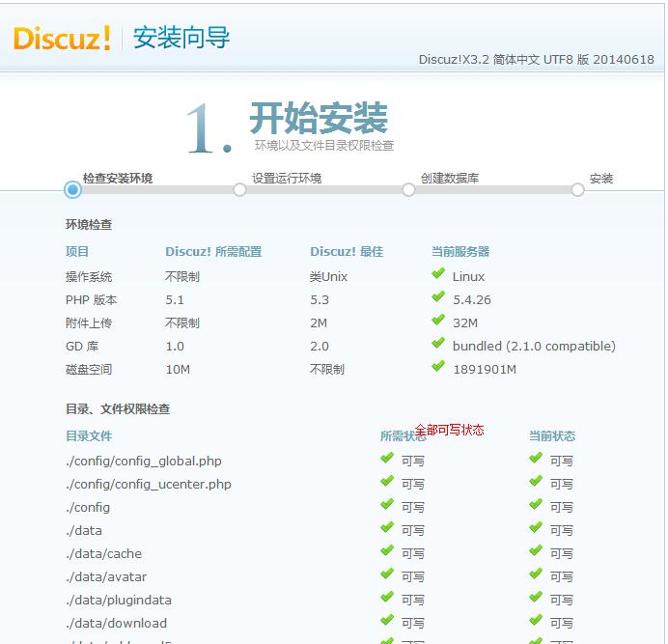Click the ./config/config_global.php path
Screen dimensions: 668x644
pos(144,462)
